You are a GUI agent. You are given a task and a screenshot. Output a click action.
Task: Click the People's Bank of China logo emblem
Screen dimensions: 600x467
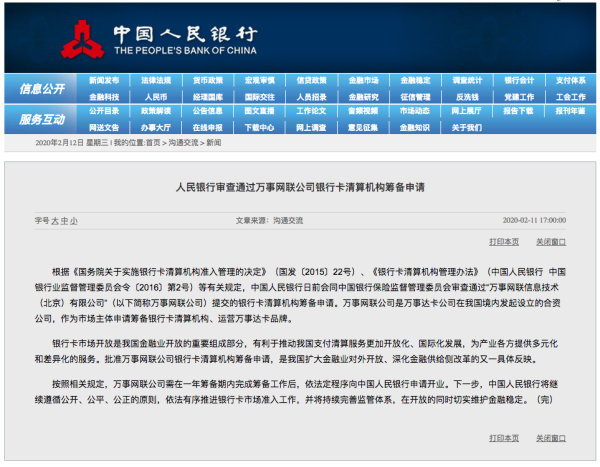pos(82,40)
